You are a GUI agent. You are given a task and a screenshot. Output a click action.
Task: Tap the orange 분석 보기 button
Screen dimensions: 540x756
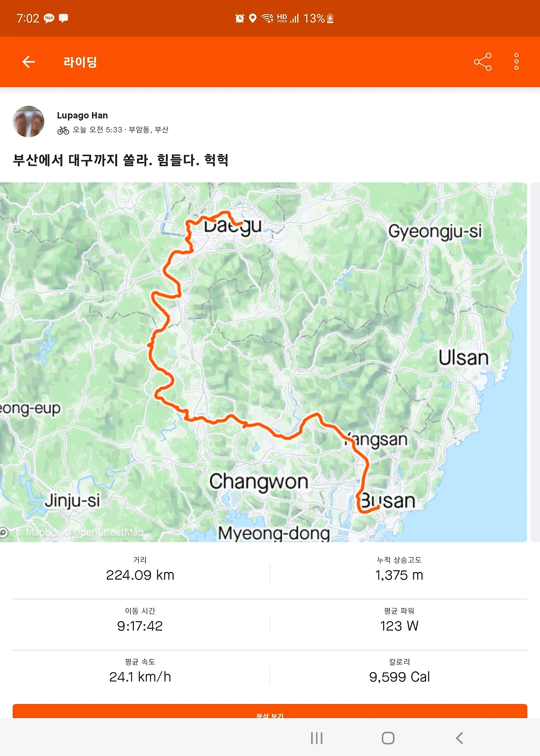click(270, 711)
